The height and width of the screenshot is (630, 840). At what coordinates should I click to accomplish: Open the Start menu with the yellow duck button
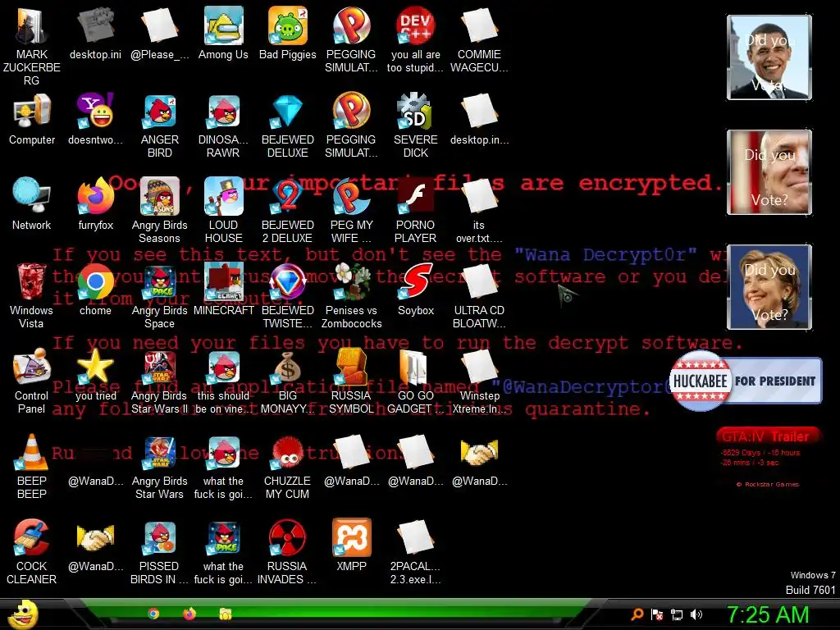pyautogui.click(x=22, y=614)
